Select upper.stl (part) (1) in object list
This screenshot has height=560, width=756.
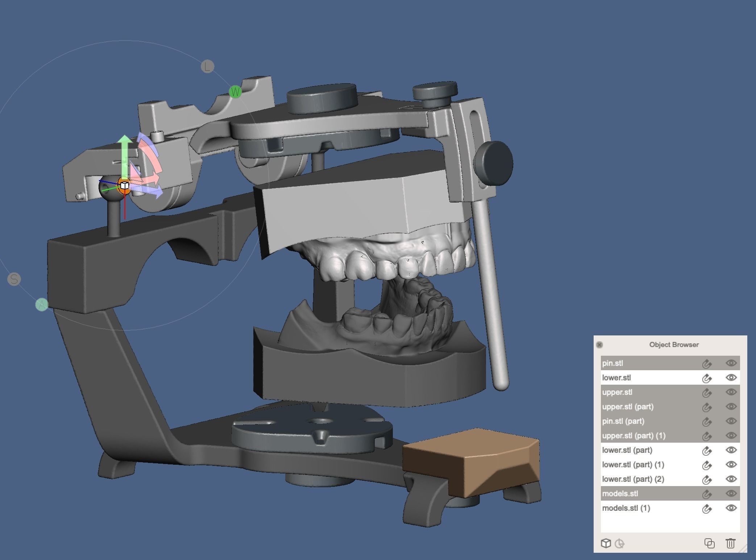tap(634, 436)
